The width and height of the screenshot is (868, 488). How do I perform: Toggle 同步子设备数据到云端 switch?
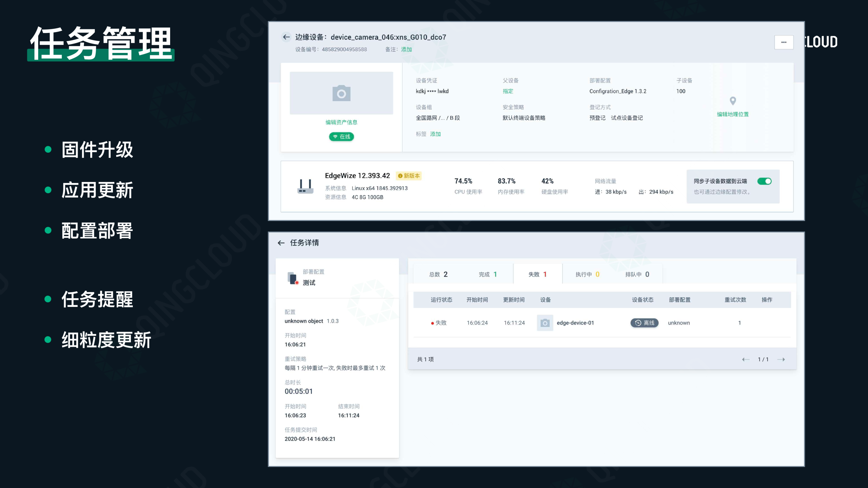tap(764, 181)
